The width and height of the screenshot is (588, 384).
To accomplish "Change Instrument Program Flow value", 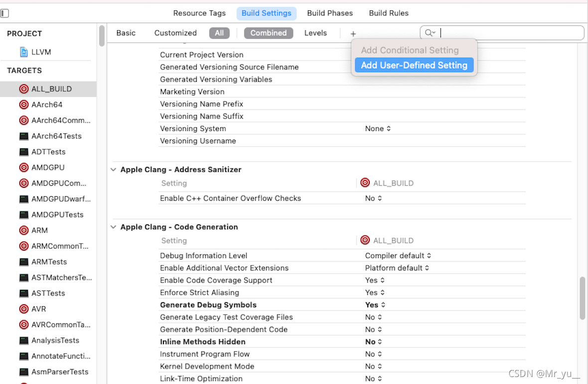I will [374, 354].
